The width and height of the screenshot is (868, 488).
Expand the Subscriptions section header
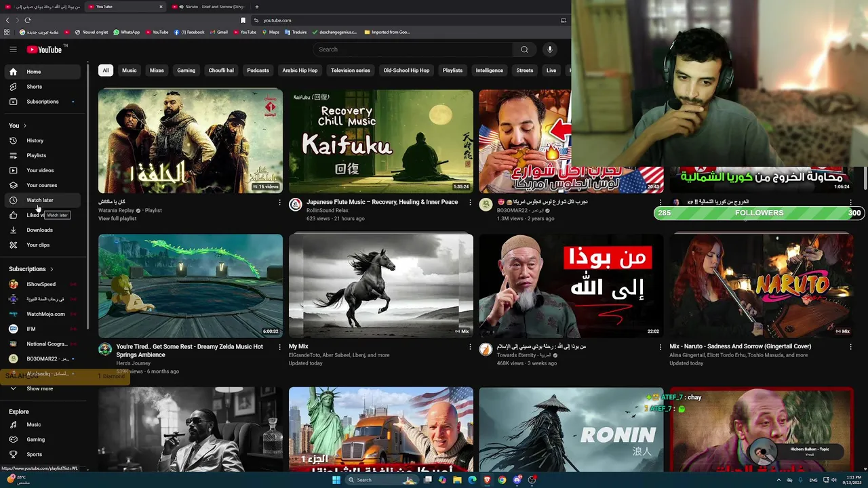click(31, 269)
